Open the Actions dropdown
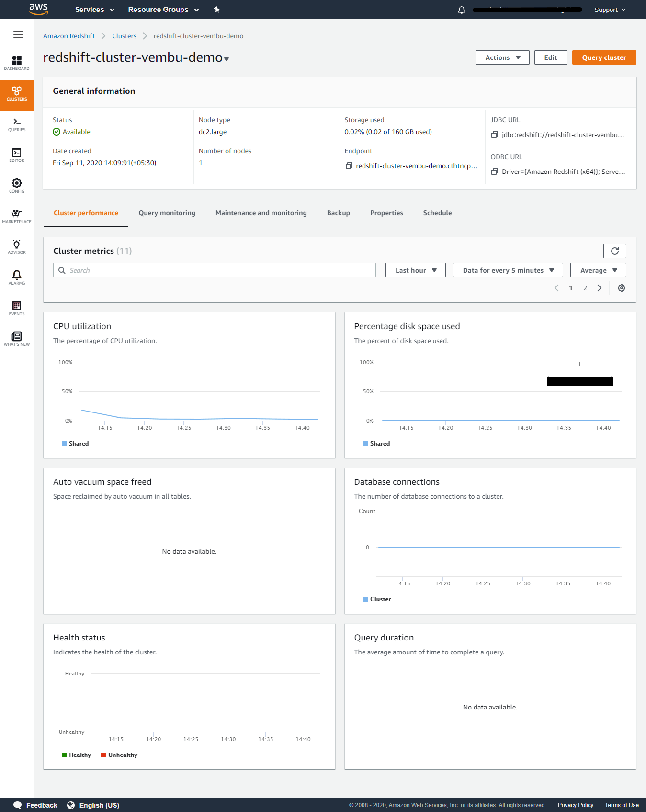The height and width of the screenshot is (812, 646). (x=502, y=57)
